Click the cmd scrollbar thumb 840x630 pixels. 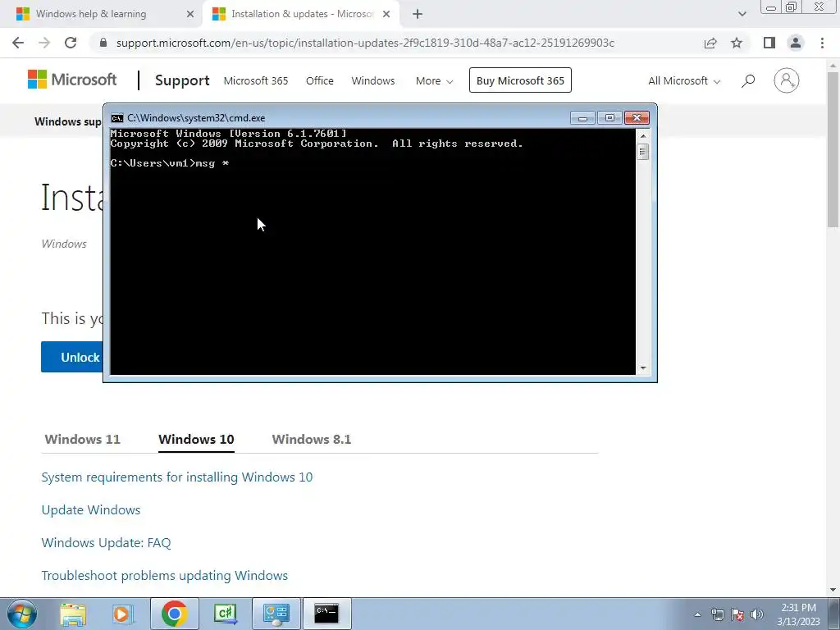tap(643, 152)
